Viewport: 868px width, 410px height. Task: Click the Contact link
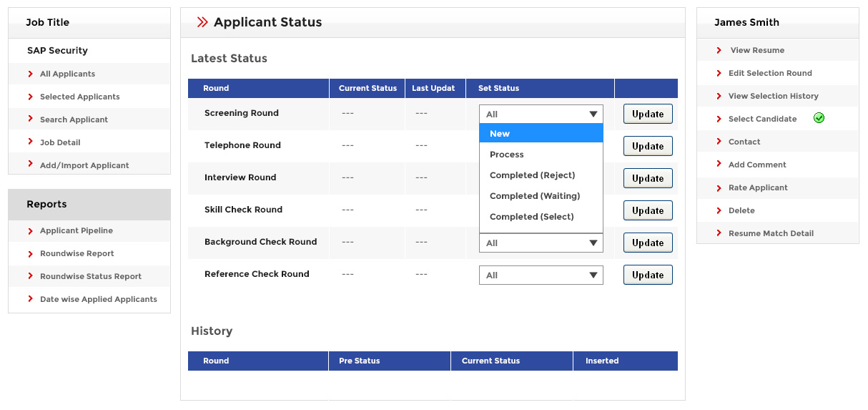point(744,142)
